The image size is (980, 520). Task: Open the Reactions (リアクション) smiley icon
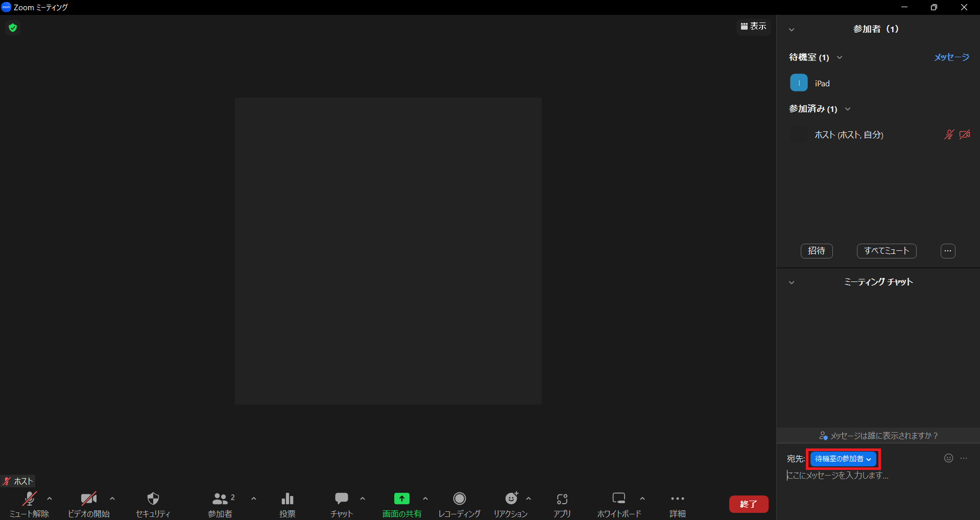(511, 499)
